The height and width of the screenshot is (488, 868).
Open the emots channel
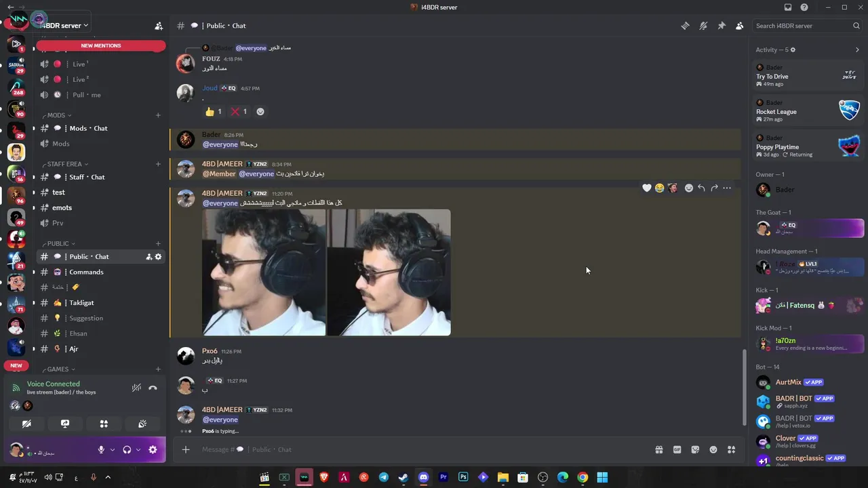pyautogui.click(x=100, y=207)
